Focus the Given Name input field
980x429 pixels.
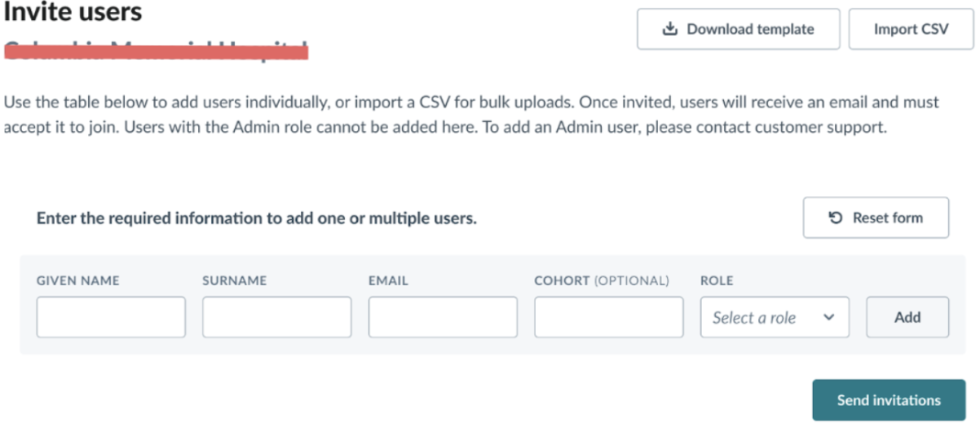[x=111, y=317]
